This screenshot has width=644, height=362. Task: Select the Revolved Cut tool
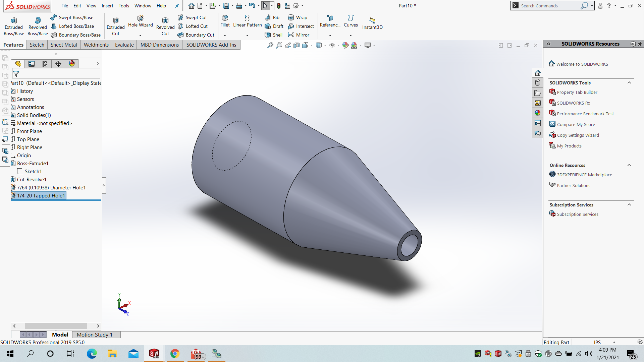(x=165, y=26)
